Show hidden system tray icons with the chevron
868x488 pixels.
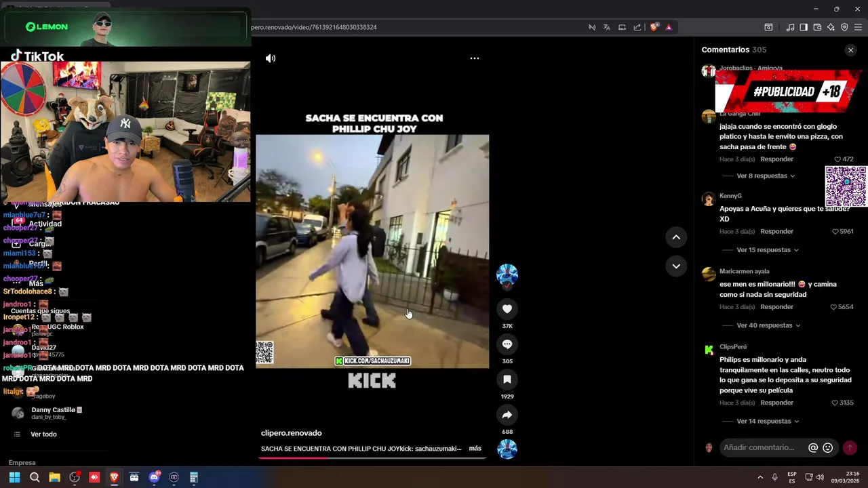coord(760,478)
